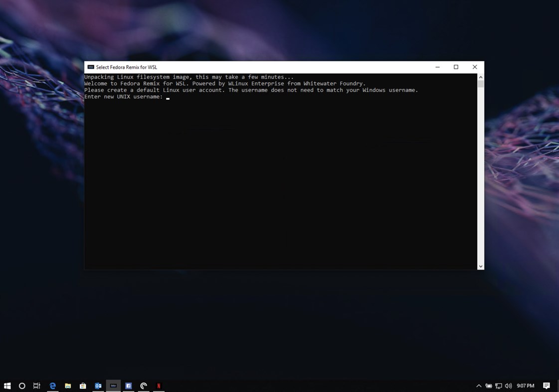The width and height of the screenshot is (559, 392).
Task: Click the Start button
Action: pyautogui.click(x=7, y=386)
